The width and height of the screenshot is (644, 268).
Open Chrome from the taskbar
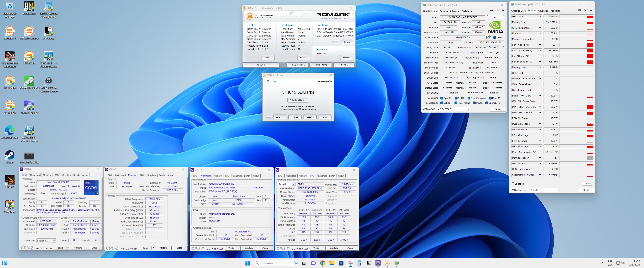pos(322,263)
